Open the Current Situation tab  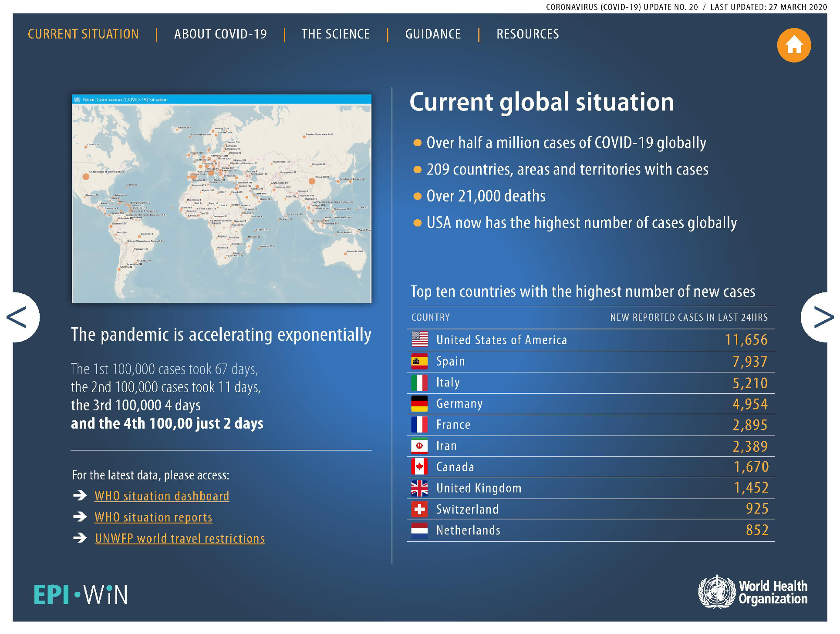(x=83, y=34)
